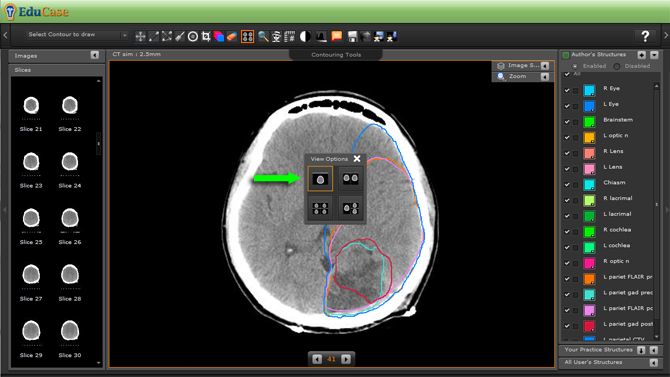This screenshot has height=377, width=670.
Task: Click the orange comment bubble icon
Action: pyautogui.click(x=337, y=37)
